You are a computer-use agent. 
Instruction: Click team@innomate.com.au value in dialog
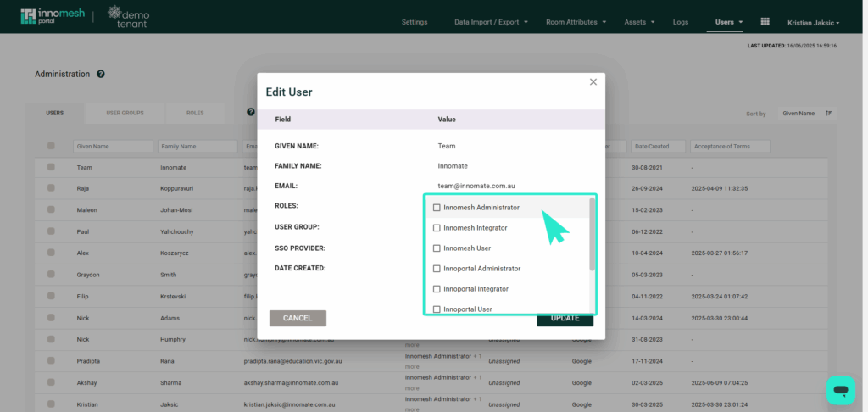coord(476,186)
